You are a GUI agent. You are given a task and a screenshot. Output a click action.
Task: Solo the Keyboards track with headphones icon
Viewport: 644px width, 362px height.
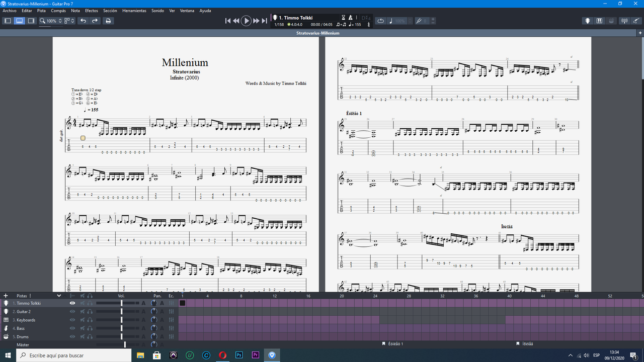[90, 320]
